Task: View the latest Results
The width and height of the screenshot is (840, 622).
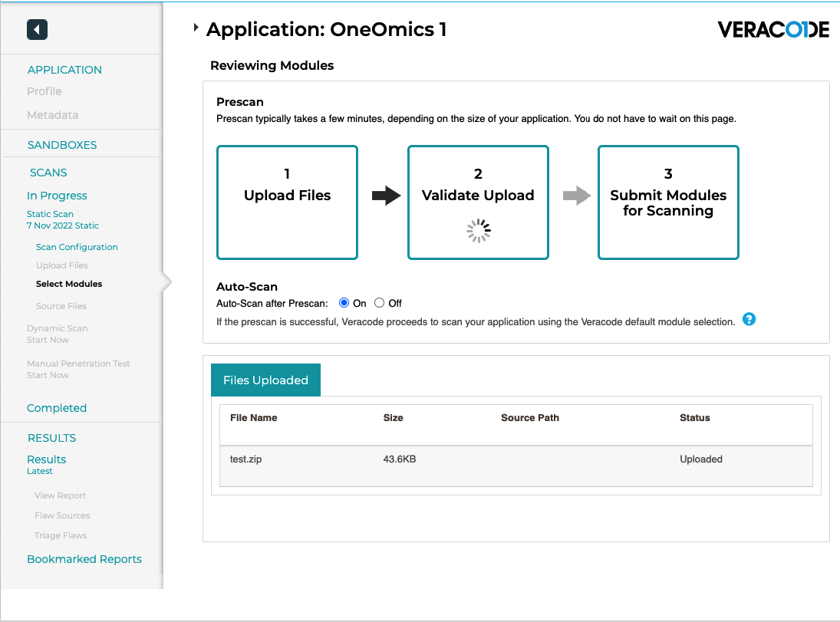Action: point(46,459)
